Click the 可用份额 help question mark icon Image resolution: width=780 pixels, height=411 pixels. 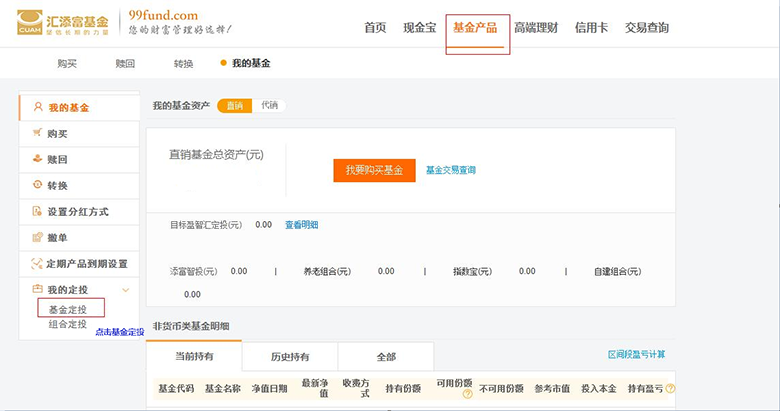(467, 394)
